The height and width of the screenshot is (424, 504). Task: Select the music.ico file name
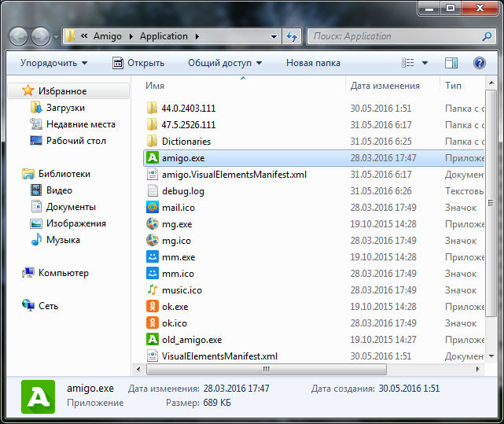pos(182,290)
